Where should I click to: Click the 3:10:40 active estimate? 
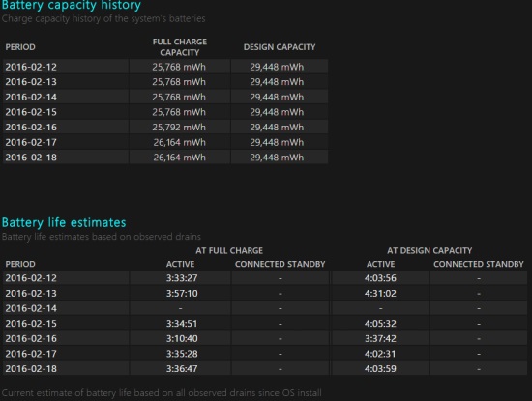pyautogui.click(x=182, y=338)
